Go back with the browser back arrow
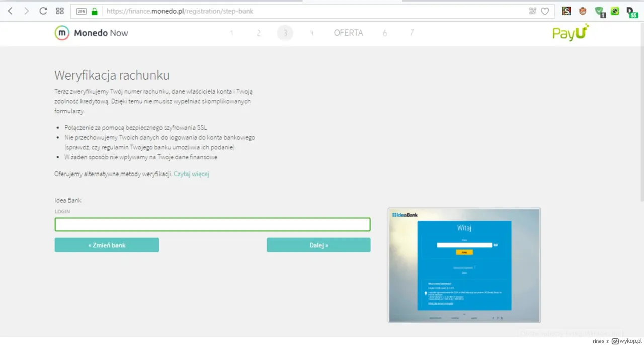This screenshot has width=644, height=345. click(x=10, y=11)
